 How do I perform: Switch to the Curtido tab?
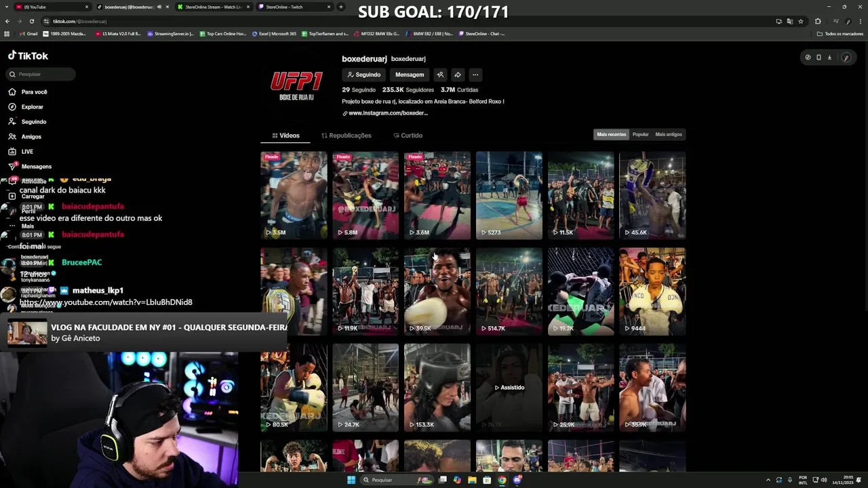408,136
